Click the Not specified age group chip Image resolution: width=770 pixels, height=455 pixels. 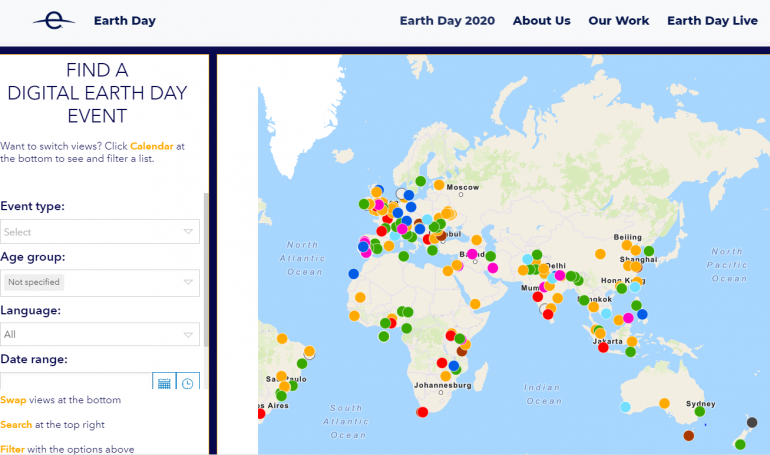point(34,282)
